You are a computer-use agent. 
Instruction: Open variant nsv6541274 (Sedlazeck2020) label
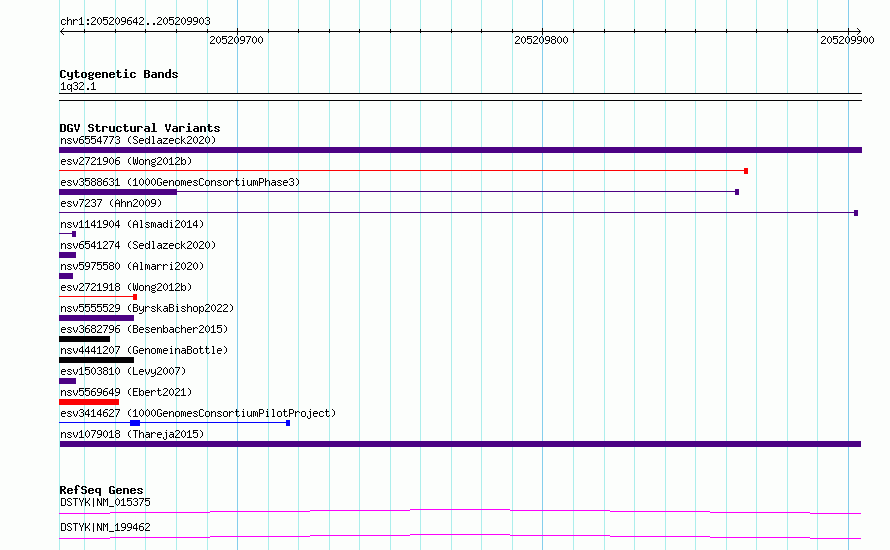click(x=138, y=245)
